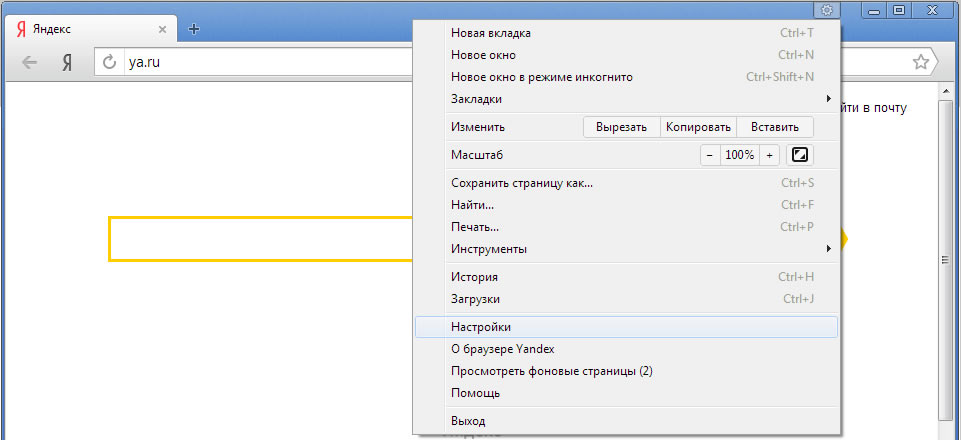Screen dimensions: 961x440
Task: Toggle fullscreen mode icon in Масштаб row
Action: pyautogui.click(x=800, y=155)
